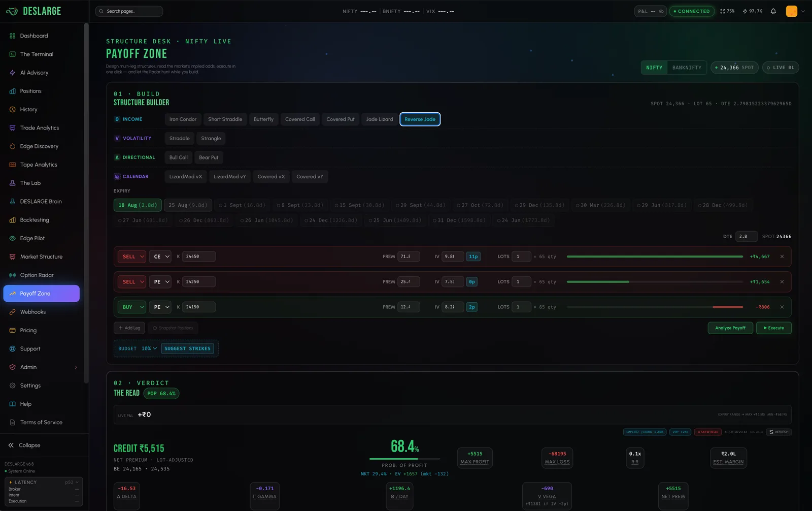Select the 30 Mar expiry

[600, 205]
